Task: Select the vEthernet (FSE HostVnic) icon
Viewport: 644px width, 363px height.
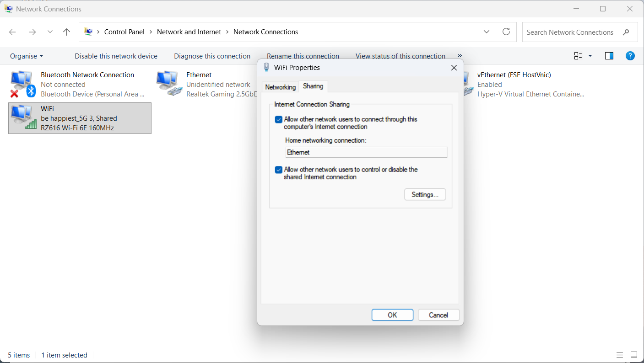Action: [468, 82]
